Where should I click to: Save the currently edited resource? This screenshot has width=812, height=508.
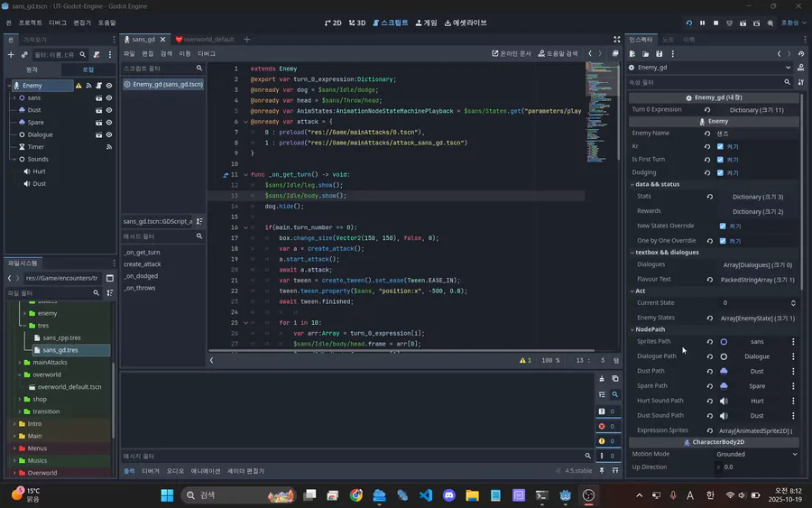pos(660,54)
